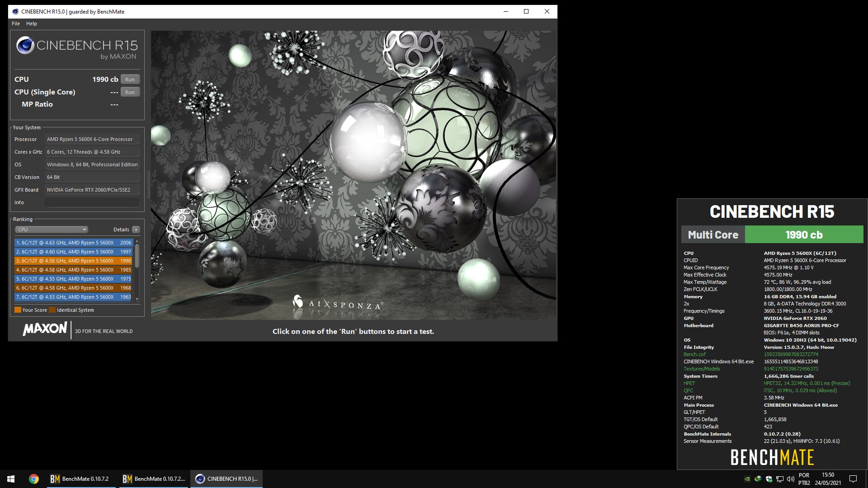Screen dimensions: 868x488
Task: Open the CPU ranking type dropdown
Action: point(52,230)
